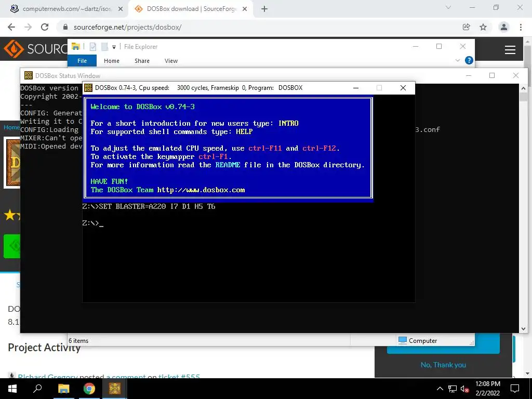Click the lock site info icon
The width and height of the screenshot is (532, 399).
coord(65,27)
